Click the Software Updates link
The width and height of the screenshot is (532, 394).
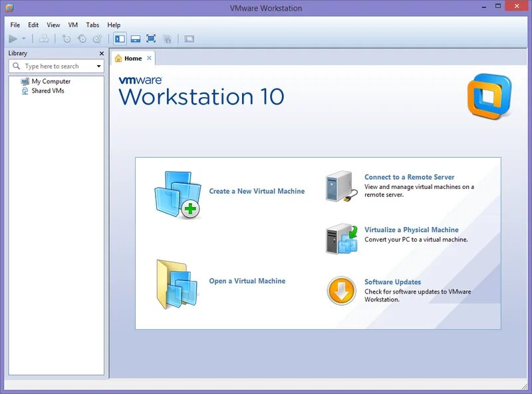click(x=392, y=282)
